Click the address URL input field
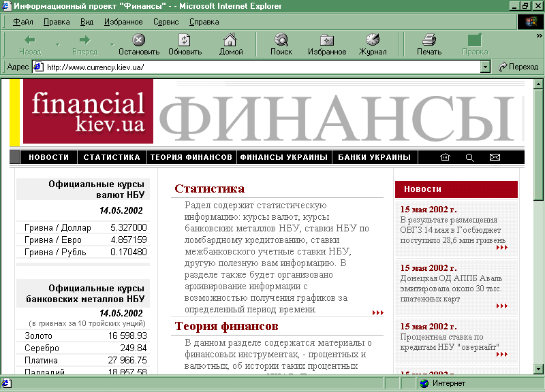Screen dimensions: 545x392 coord(259,67)
